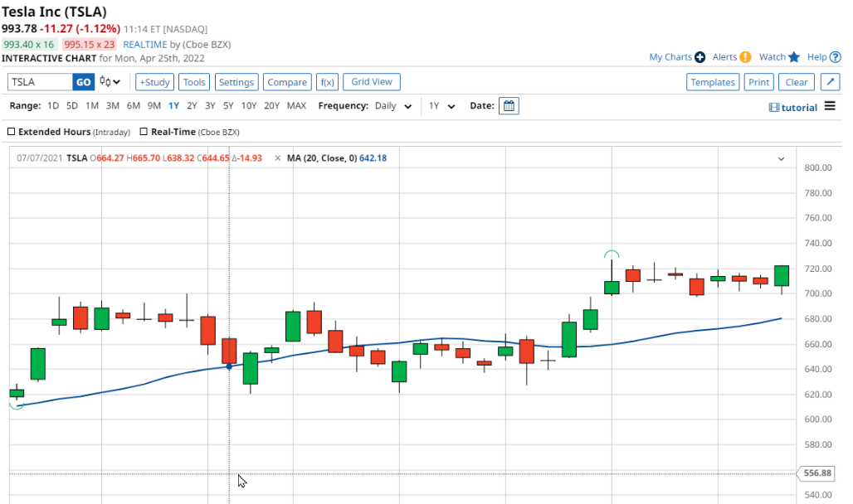
Task: Collapse the chart legend chevron
Action: click(781, 157)
